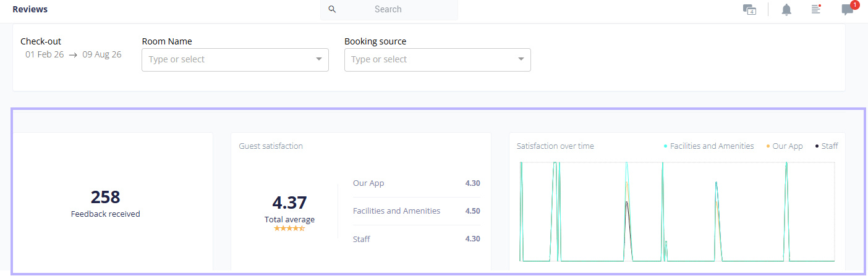Open the Check-out date range picker
Viewport: 868px width, 276px height.
pos(74,54)
